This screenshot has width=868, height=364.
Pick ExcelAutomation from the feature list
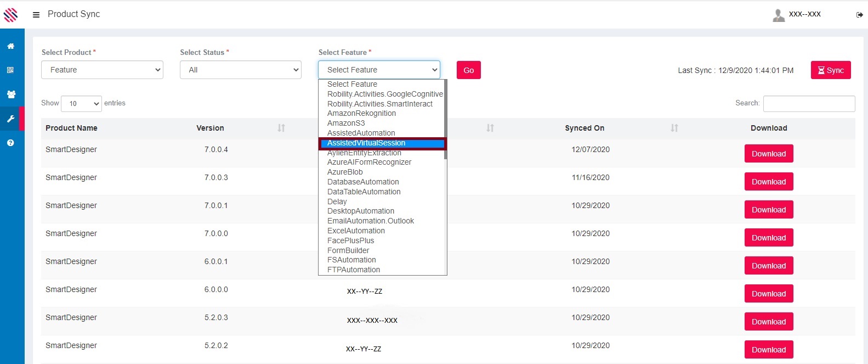[x=356, y=231]
